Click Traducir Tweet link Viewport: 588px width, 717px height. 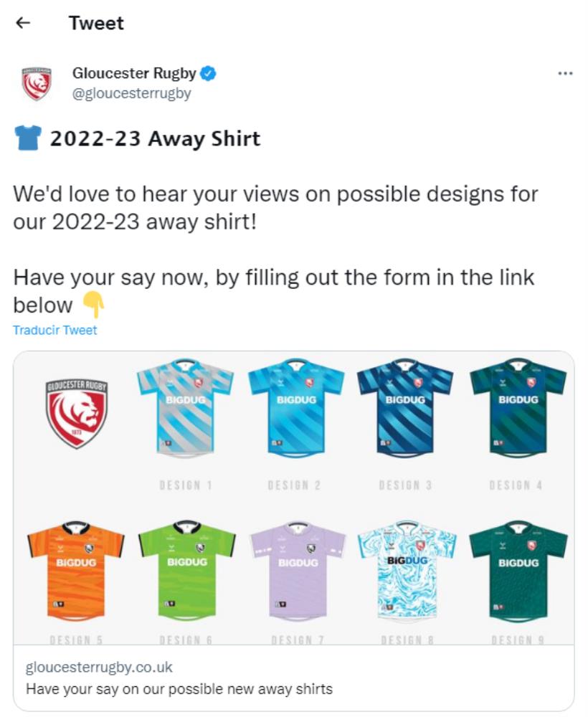coord(55,330)
